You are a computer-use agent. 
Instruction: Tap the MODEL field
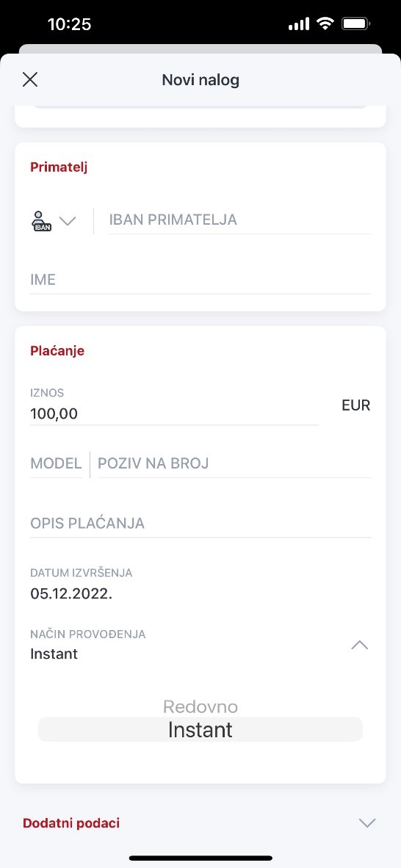(x=56, y=463)
